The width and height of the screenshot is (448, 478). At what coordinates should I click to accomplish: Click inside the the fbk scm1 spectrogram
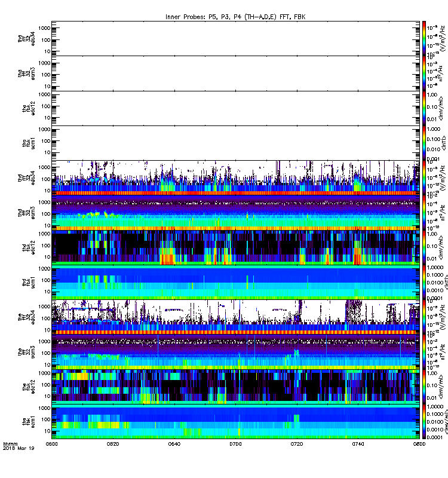click(x=235, y=422)
